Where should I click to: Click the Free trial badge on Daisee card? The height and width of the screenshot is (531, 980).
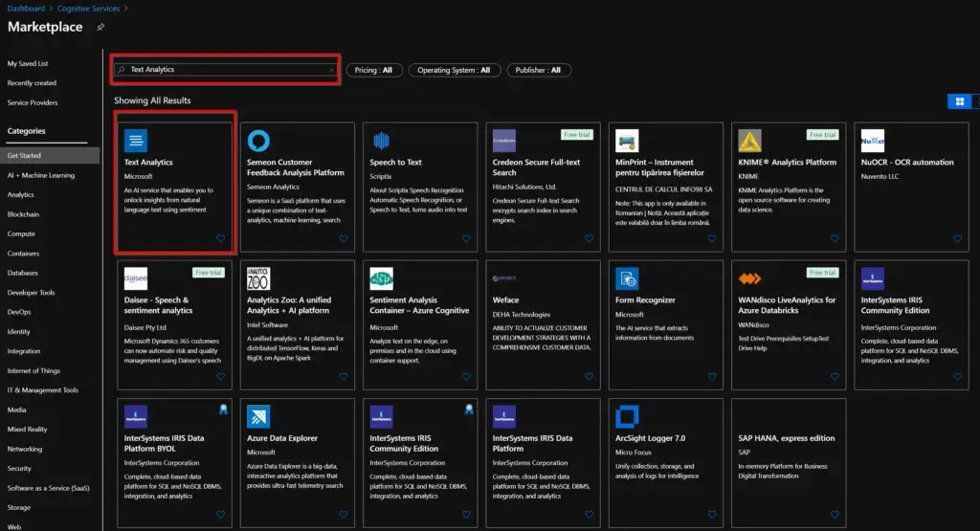pos(208,273)
